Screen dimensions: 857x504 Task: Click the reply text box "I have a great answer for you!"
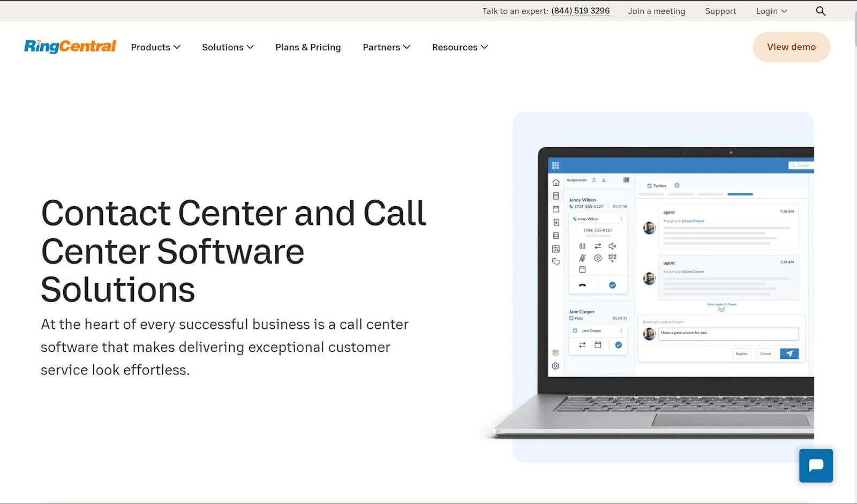coord(728,333)
